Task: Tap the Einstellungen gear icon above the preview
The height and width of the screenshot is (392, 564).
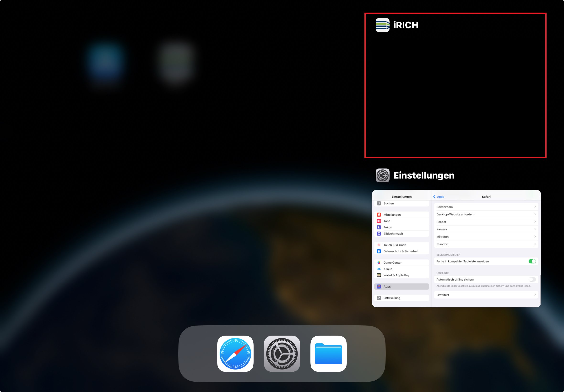Action: click(x=382, y=175)
